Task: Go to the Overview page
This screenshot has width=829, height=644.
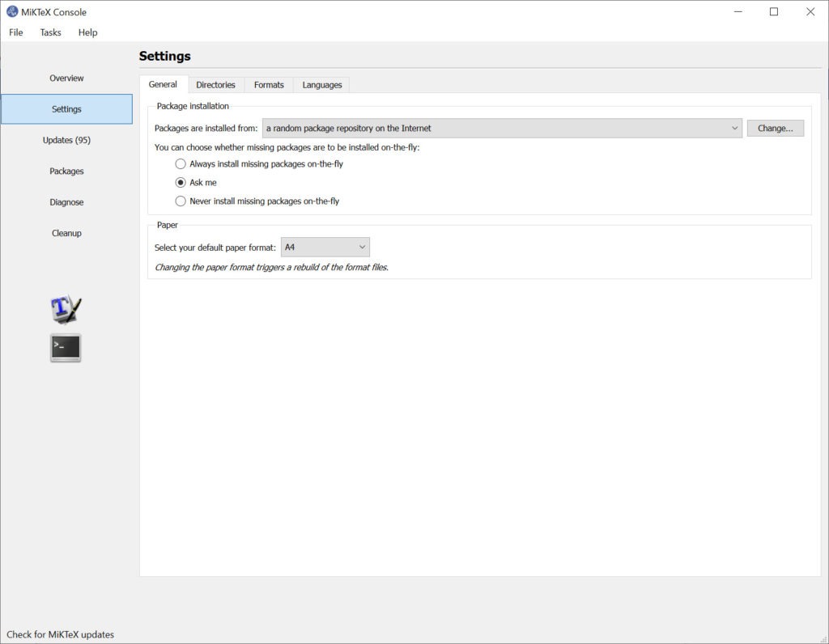Action: pyautogui.click(x=66, y=78)
